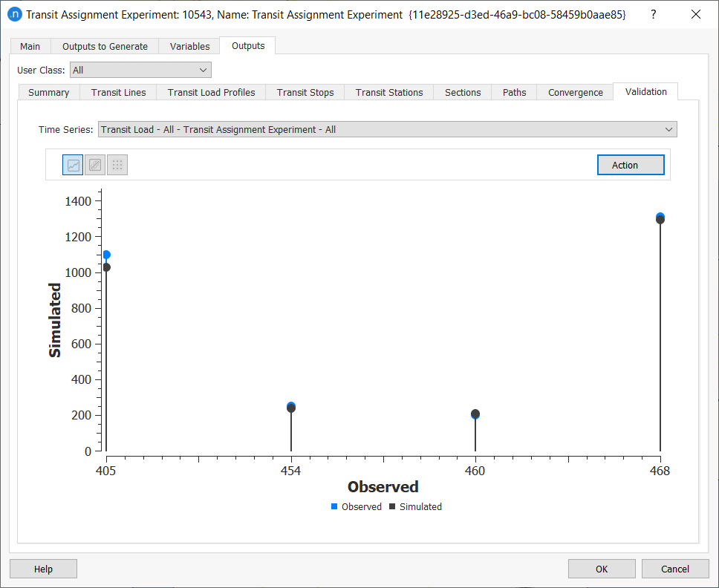The width and height of the screenshot is (719, 588).
Task: Select the line chart view icon
Action: 72,164
